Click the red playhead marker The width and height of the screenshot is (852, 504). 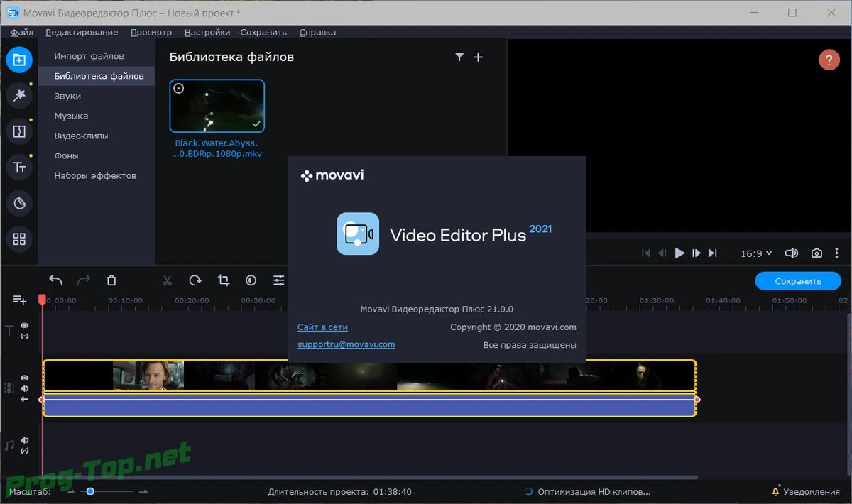[43, 300]
